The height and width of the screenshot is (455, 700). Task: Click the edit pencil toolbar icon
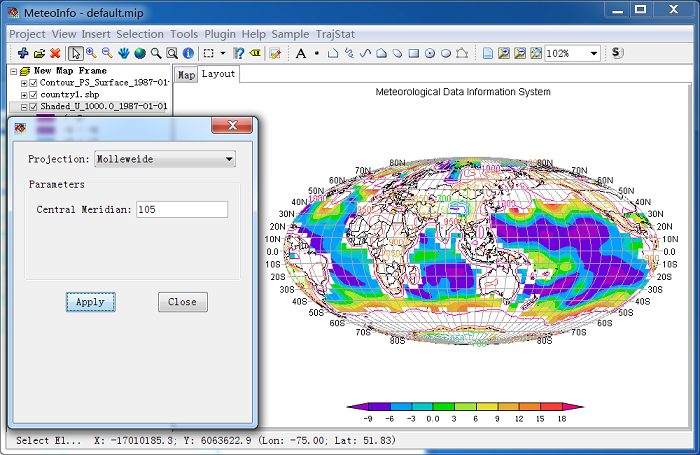click(x=275, y=53)
